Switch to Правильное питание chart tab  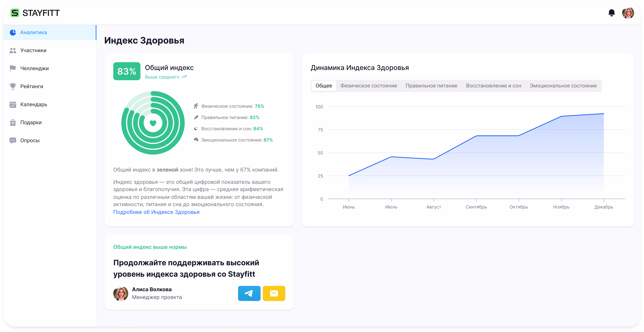[x=431, y=86]
